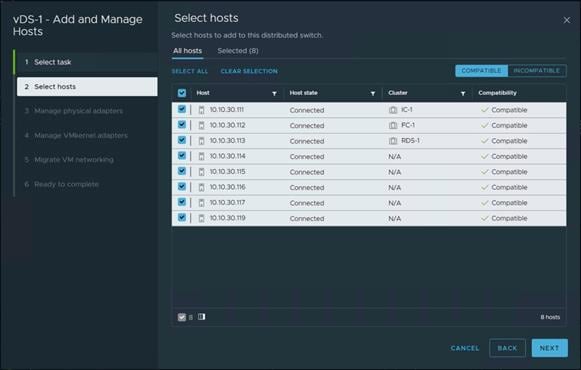Viewport: 581px width, 370px height.
Task: Click the host icon next to 10.10.30.111
Action: tap(202, 110)
